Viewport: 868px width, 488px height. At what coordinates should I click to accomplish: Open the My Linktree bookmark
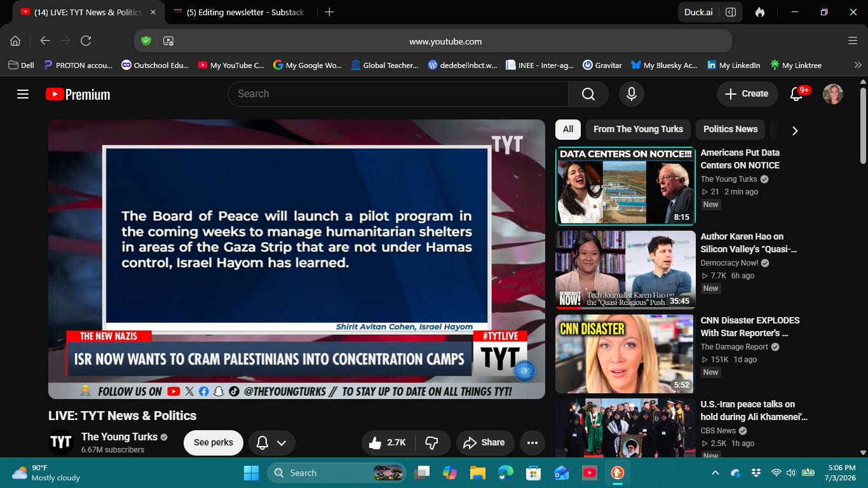pyautogui.click(x=796, y=65)
